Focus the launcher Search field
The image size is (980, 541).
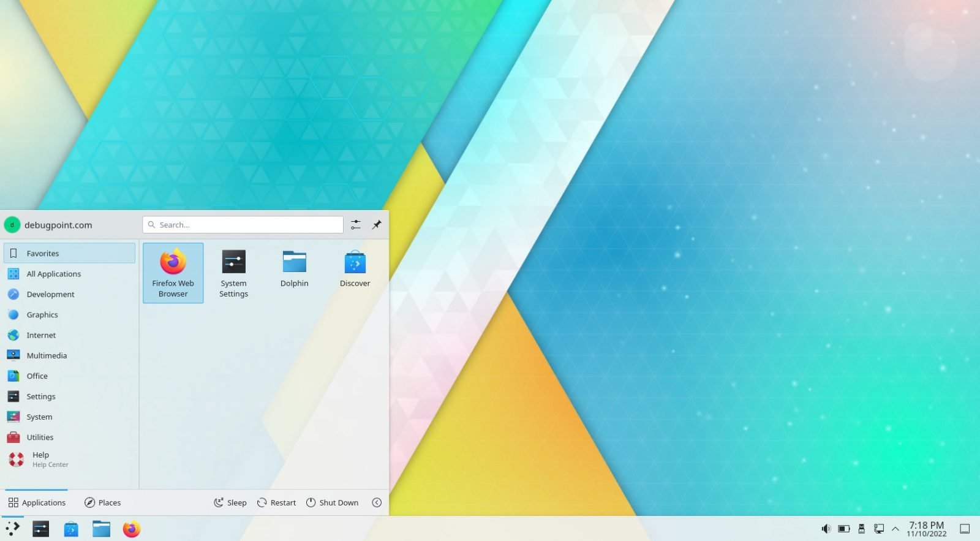tap(243, 225)
